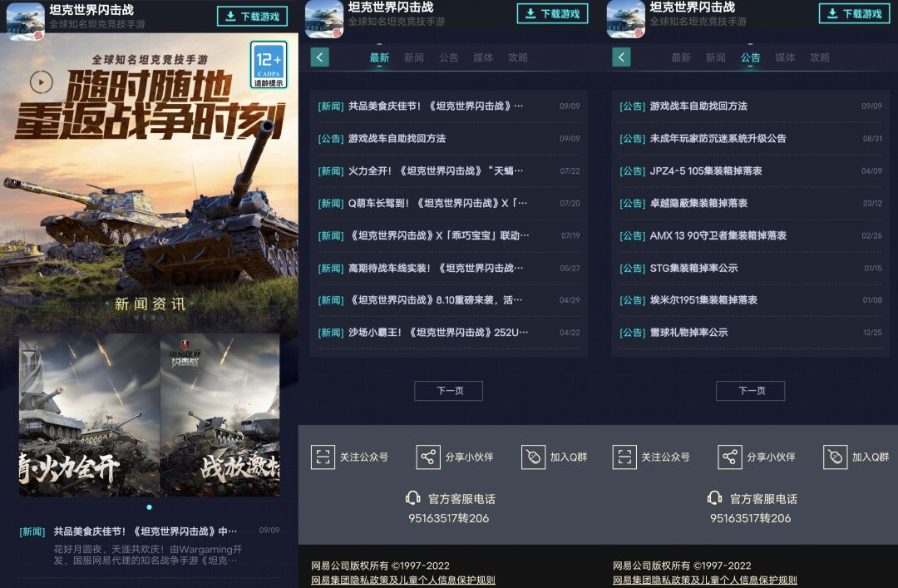Play the promo video on left banner
The height and width of the screenshot is (588, 898).
coord(42,82)
